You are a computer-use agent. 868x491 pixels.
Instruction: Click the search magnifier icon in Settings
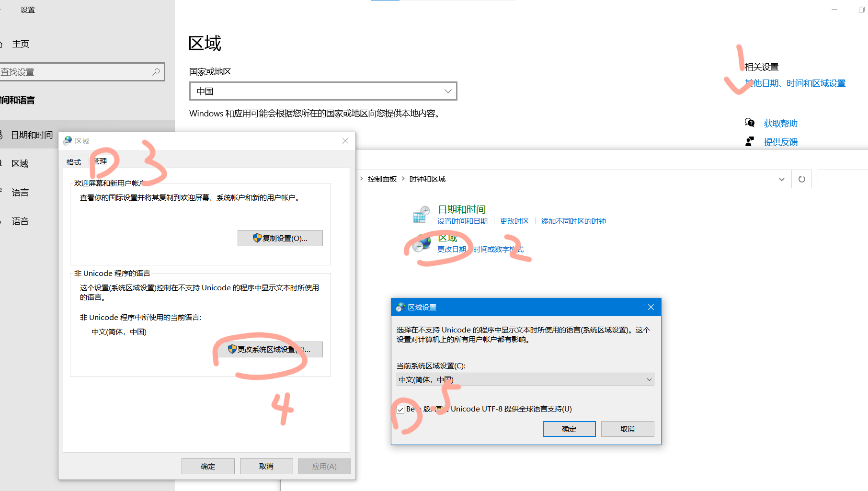[156, 72]
